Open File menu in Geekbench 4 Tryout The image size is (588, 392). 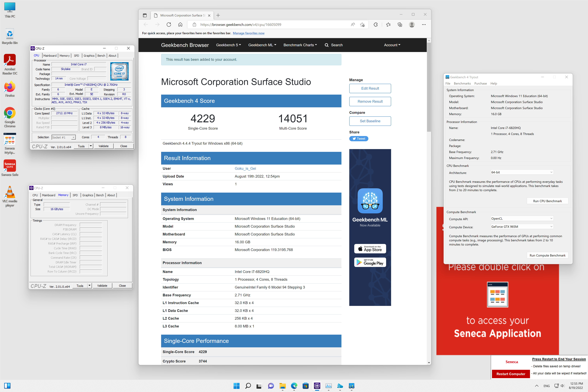click(x=448, y=83)
